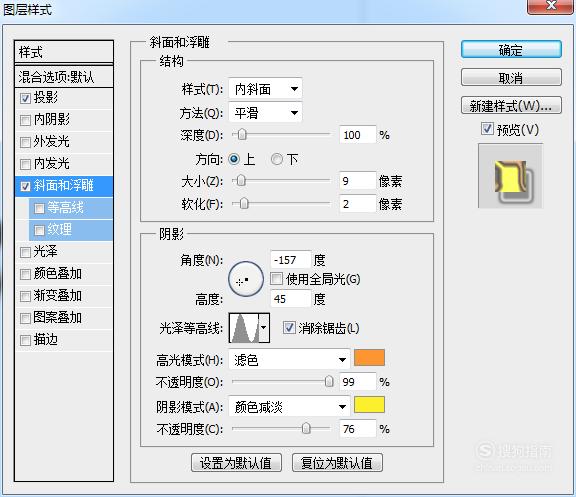Select direction 下 radio button
The image size is (576, 497).
click(277, 159)
